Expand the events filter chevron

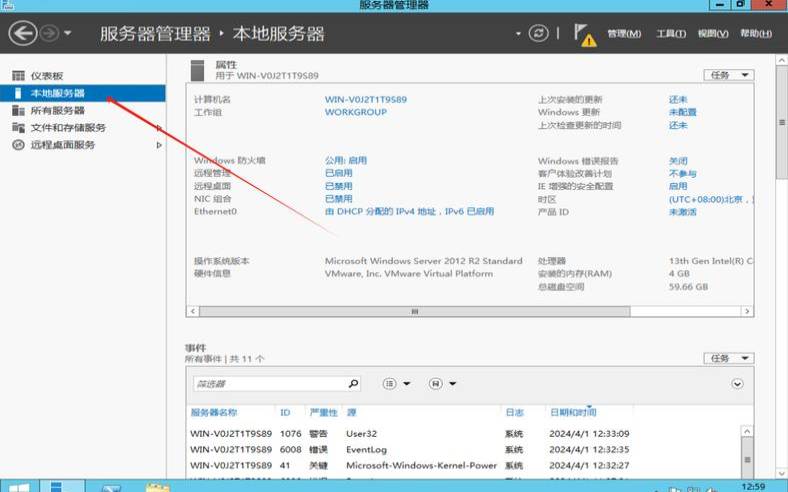737,384
